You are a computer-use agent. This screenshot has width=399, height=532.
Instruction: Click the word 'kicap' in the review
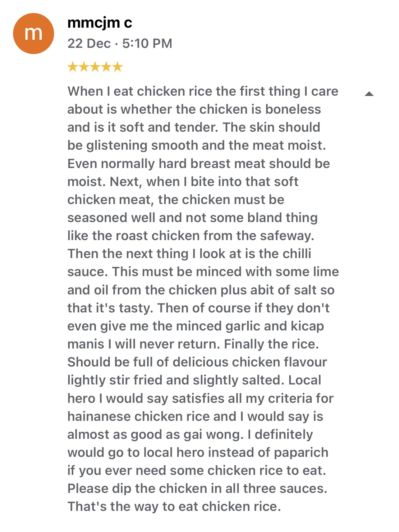pos(307,326)
